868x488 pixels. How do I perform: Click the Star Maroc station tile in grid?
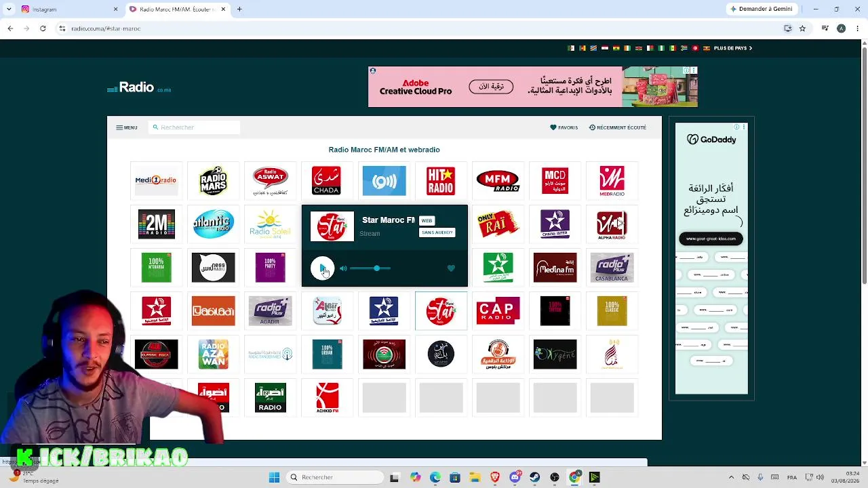(441, 310)
